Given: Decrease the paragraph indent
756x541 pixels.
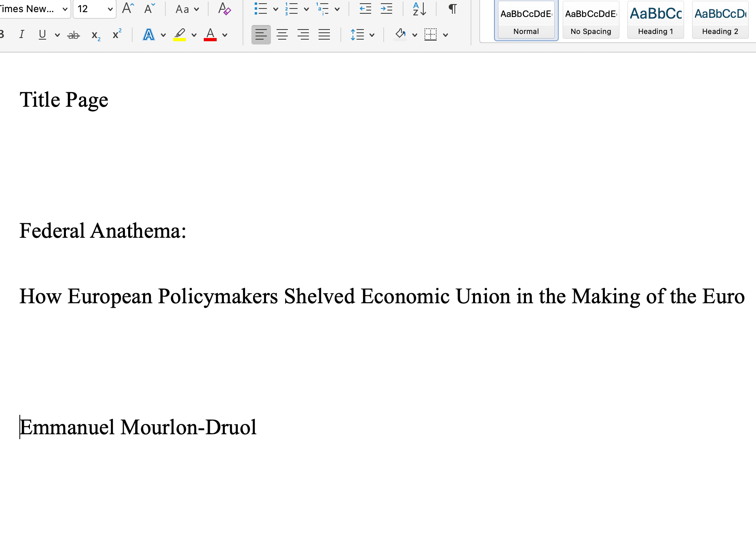Looking at the screenshot, I should (365, 8).
